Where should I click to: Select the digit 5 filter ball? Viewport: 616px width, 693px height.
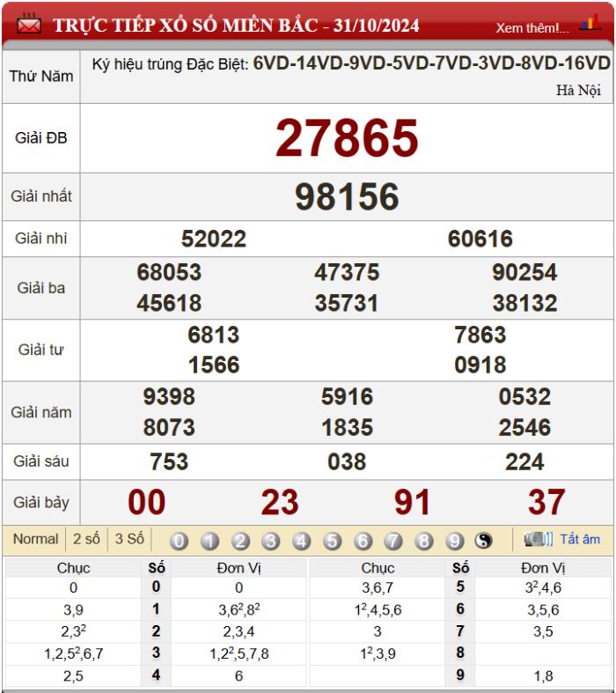click(x=332, y=541)
